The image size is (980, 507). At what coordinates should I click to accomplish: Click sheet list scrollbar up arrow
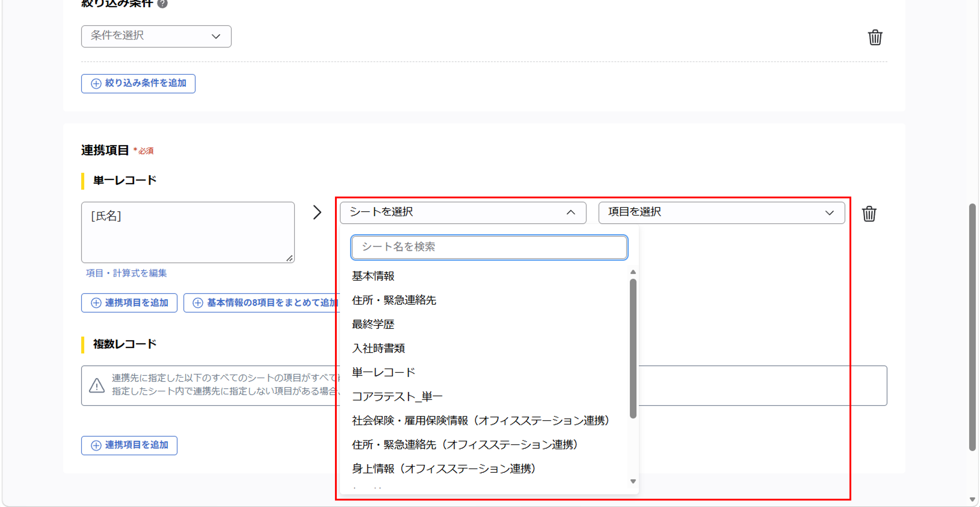pos(633,272)
